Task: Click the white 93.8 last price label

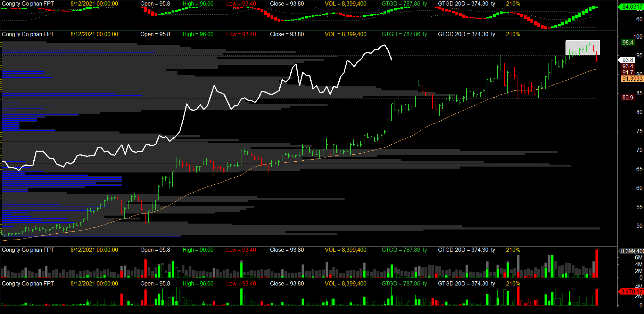Action: [628, 60]
